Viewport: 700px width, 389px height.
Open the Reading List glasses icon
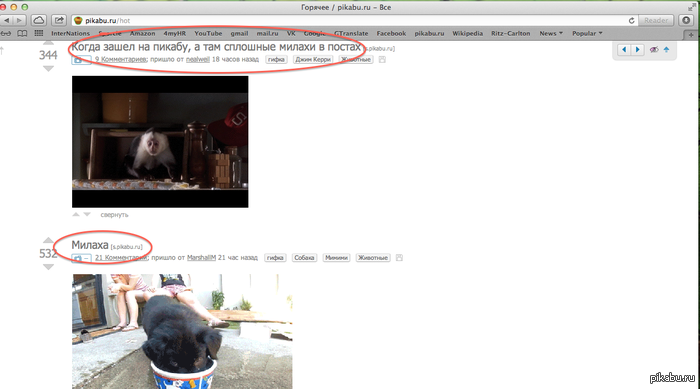click(5, 33)
